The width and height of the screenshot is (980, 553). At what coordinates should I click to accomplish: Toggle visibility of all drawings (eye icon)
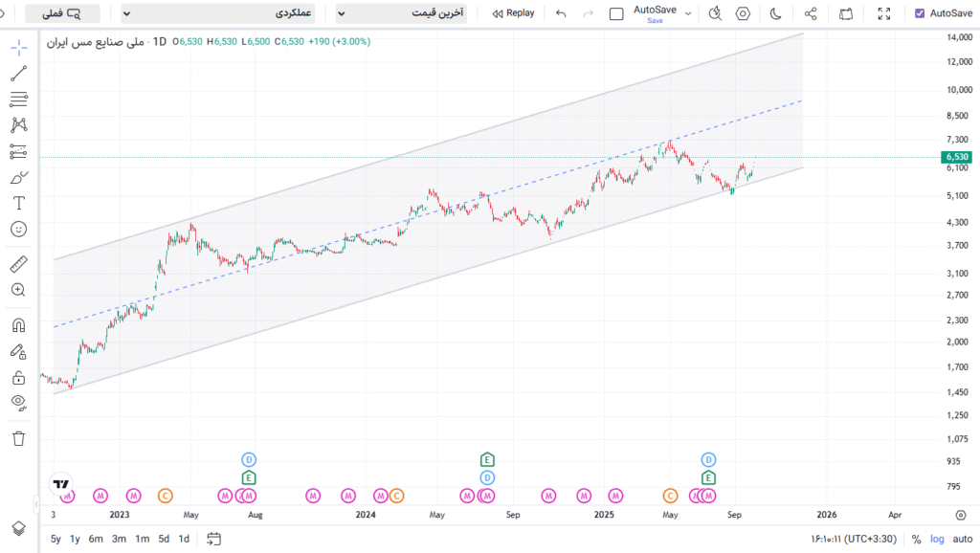(18, 402)
